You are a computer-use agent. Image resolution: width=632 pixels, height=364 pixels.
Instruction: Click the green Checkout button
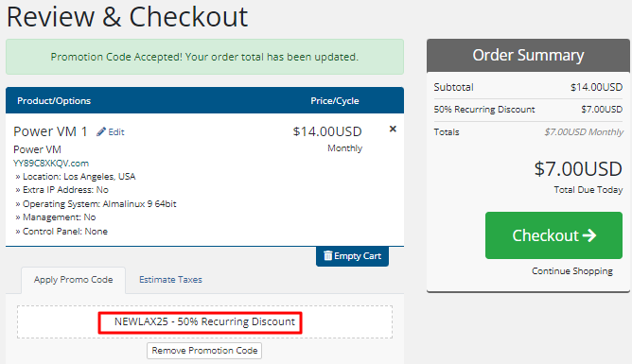tap(553, 235)
